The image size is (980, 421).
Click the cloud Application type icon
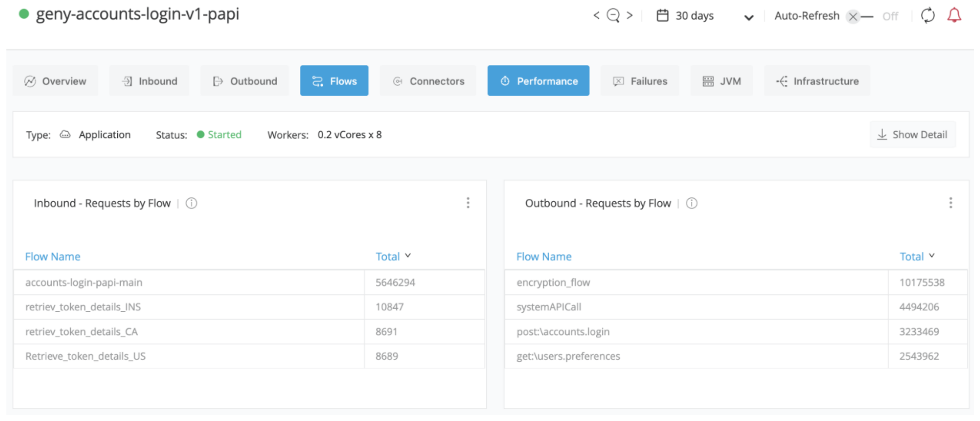[65, 135]
